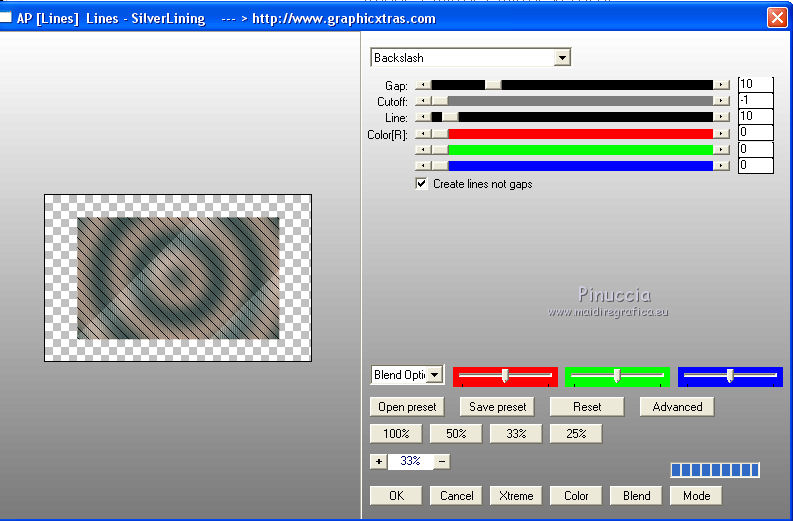Image resolution: width=793 pixels, height=521 pixels.
Task: Click the blue progress bar indicator
Action: click(715, 470)
